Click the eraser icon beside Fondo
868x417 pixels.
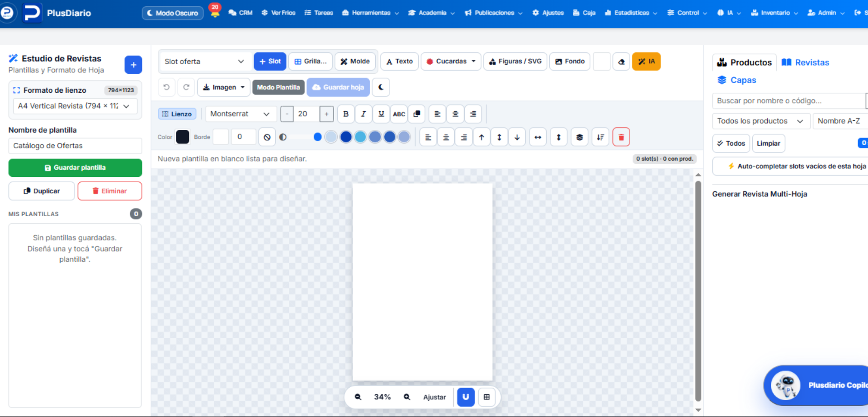click(621, 62)
